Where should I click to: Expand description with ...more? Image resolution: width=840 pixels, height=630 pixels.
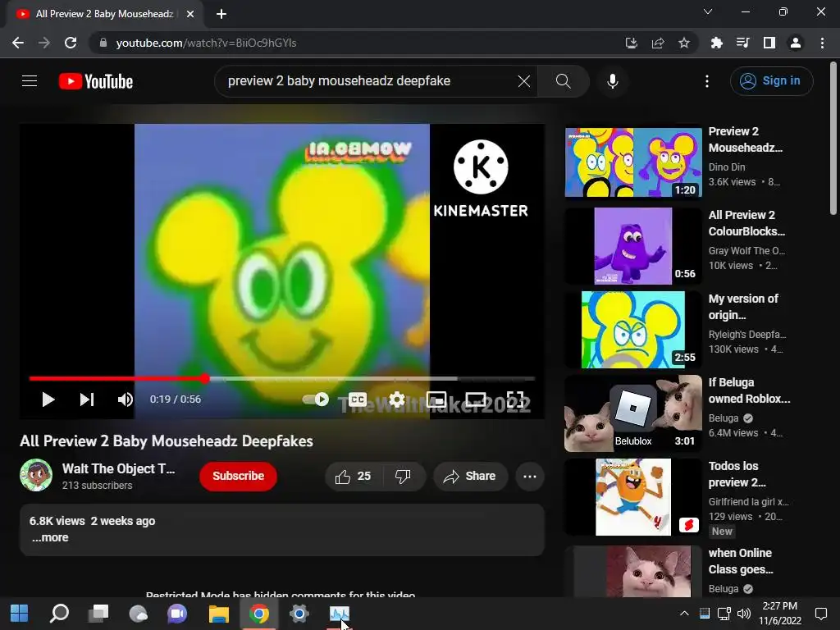coord(50,537)
